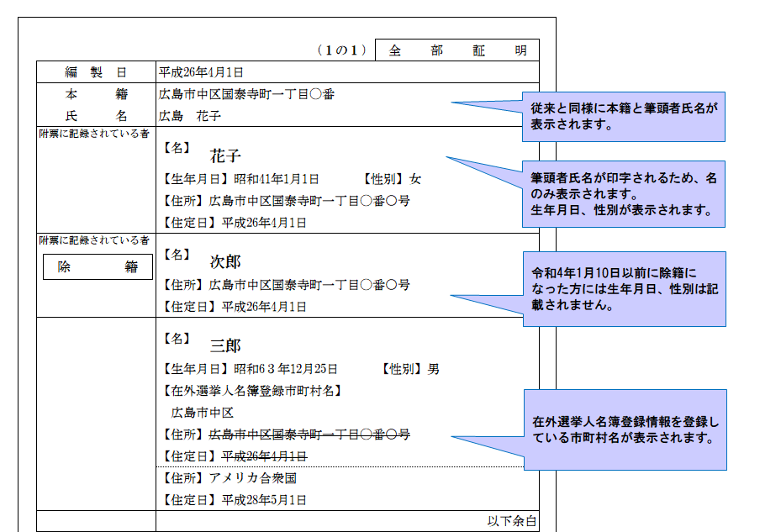Screen dimensions: 781x532
Task: Select 附票に記録されている者 label beside 花子
Action: (x=94, y=134)
